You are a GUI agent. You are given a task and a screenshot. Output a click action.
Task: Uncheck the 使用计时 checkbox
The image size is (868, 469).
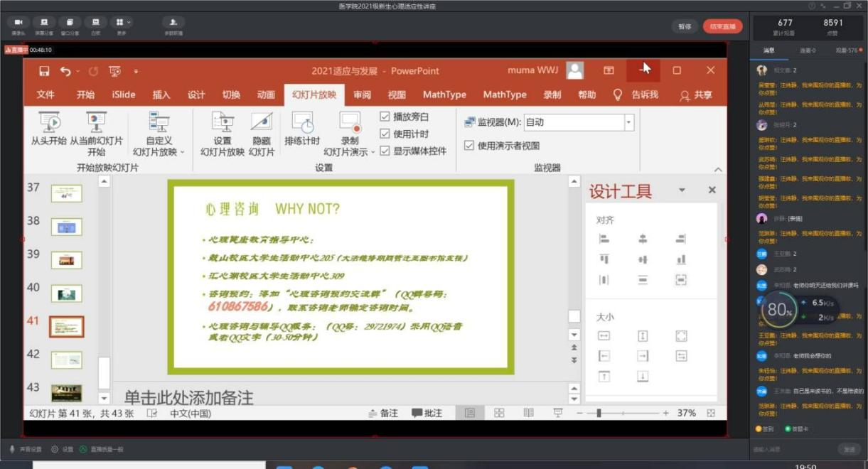pyautogui.click(x=385, y=134)
